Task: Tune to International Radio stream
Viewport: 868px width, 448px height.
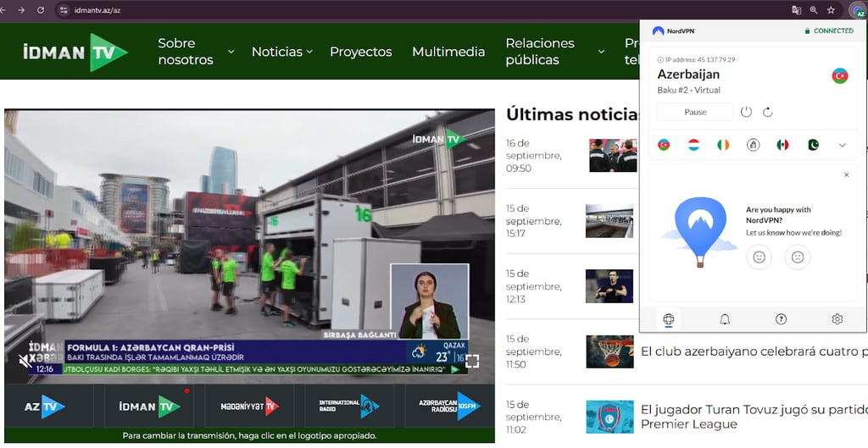Action: (x=348, y=407)
